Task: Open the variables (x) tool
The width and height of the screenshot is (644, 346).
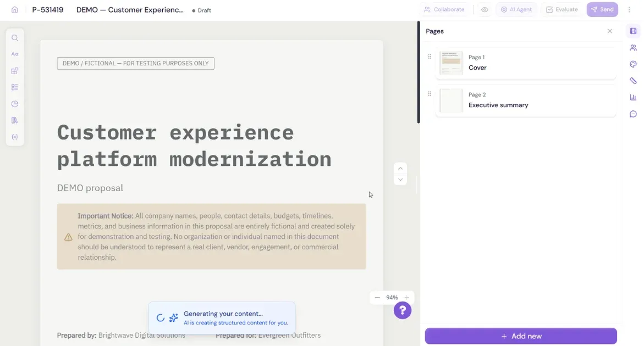Action: 15,137
